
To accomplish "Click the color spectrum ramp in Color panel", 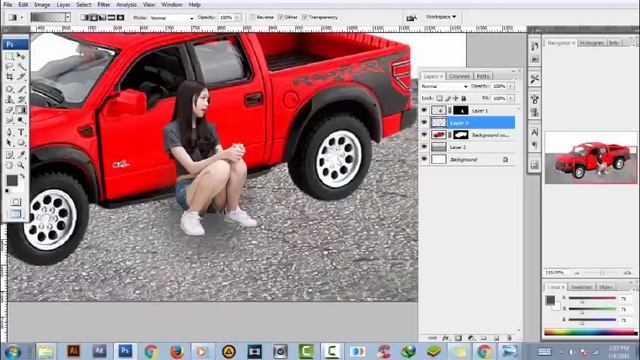I will pos(590,333).
